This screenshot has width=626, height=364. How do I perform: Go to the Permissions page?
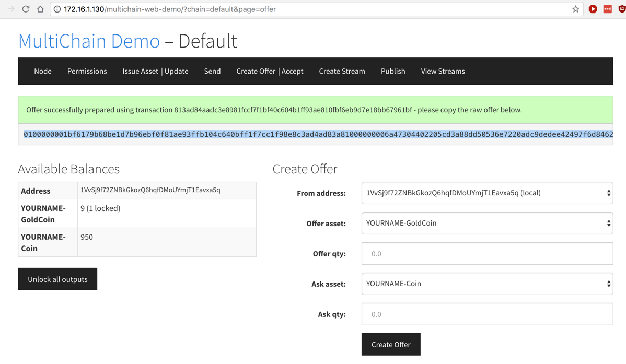pyautogui.click(x=87, y=71)
